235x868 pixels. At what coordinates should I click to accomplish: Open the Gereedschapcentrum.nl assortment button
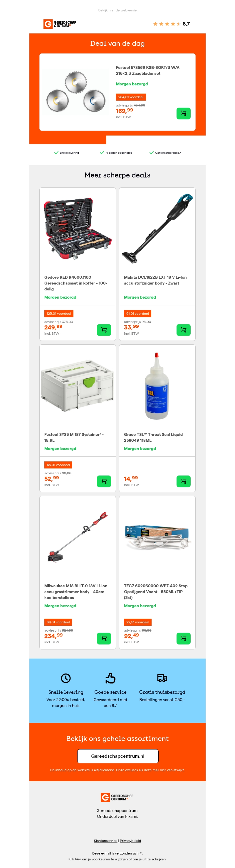pyautogui.click(x=118, y=756)
